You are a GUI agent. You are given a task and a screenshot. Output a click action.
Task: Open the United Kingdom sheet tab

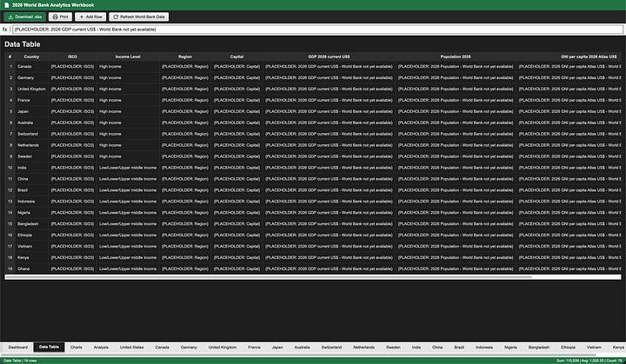(223, 347)
